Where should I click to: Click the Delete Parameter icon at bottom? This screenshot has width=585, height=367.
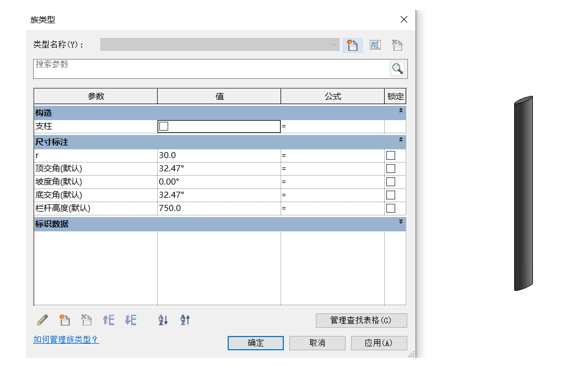click(87, 320)
